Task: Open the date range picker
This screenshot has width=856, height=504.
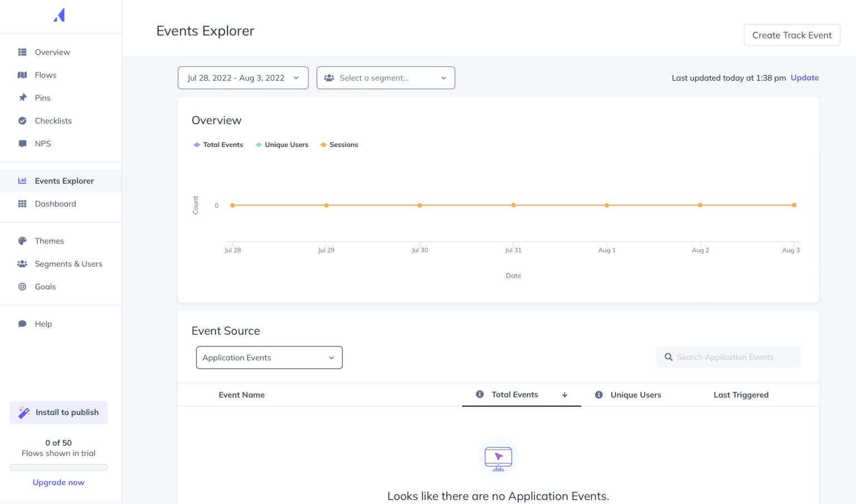Action: click(242, 78)
